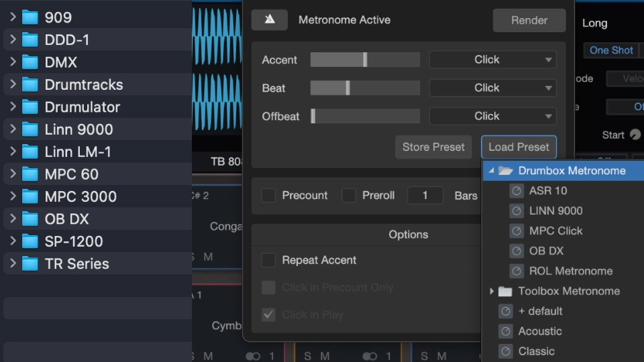Expand the Toolbox Metronome preset folder
The image size is (644, 362).
[x=492, y=292]
